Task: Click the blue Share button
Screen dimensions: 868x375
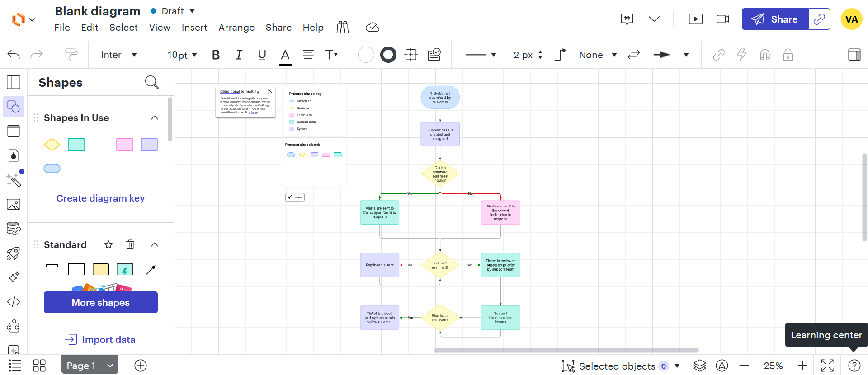Action: (x=775, y=19)
